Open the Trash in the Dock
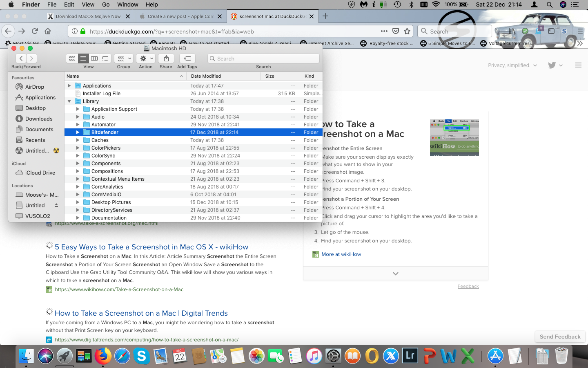This screenshot has height=368, width=588. pyautogui.click(x=562, y=356)
